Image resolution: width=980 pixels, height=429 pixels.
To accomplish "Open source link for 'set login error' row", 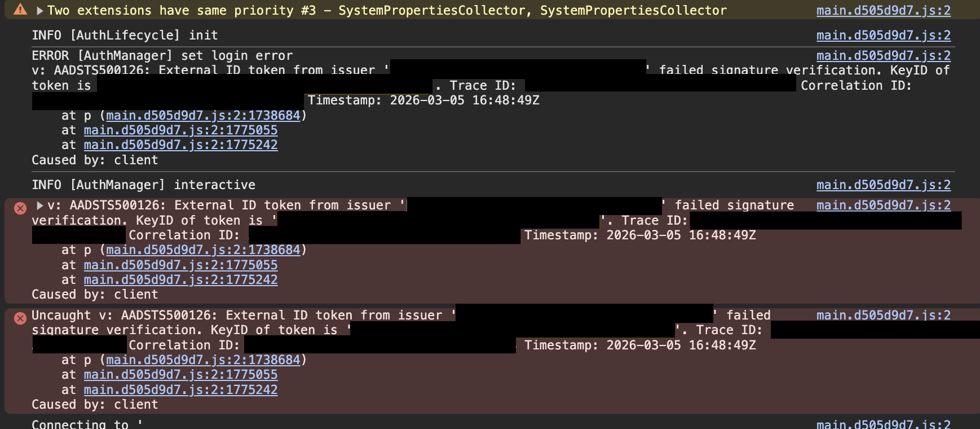I will pyautogui.click(x=883, y=56).
